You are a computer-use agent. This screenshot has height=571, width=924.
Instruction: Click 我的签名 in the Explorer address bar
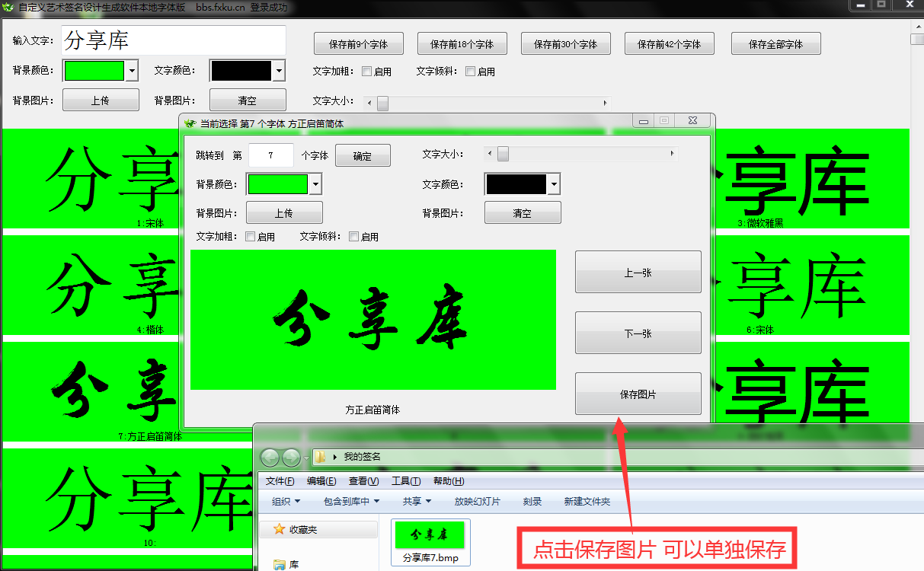point(362,457)
